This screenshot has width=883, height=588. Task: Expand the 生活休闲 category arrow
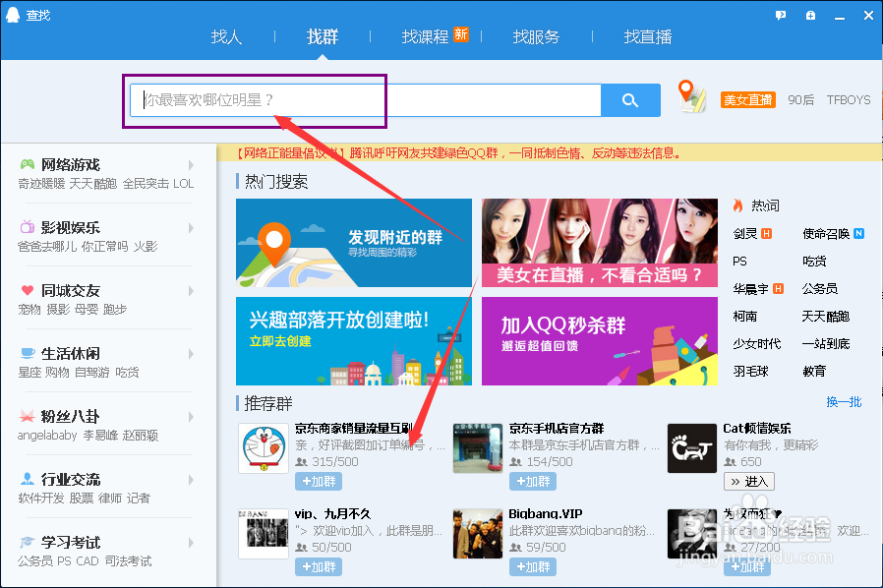pos(191,354)
